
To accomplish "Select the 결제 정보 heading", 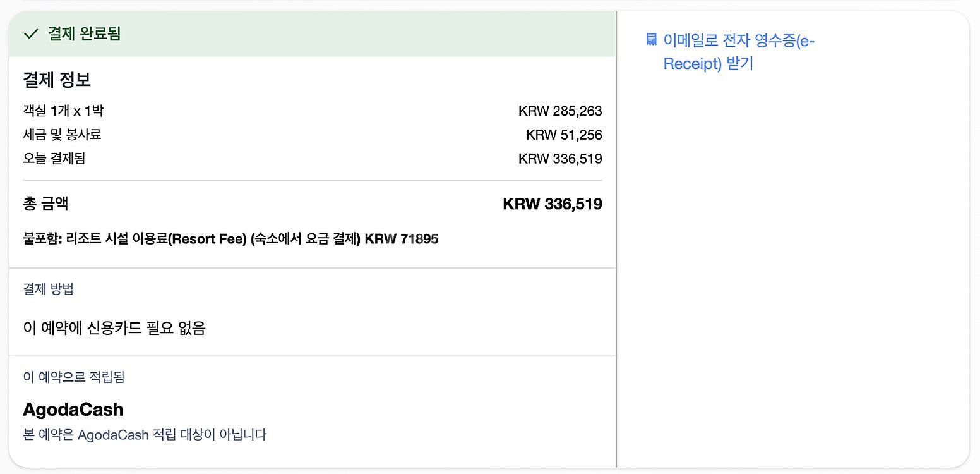I will click(x=57, y=80).
